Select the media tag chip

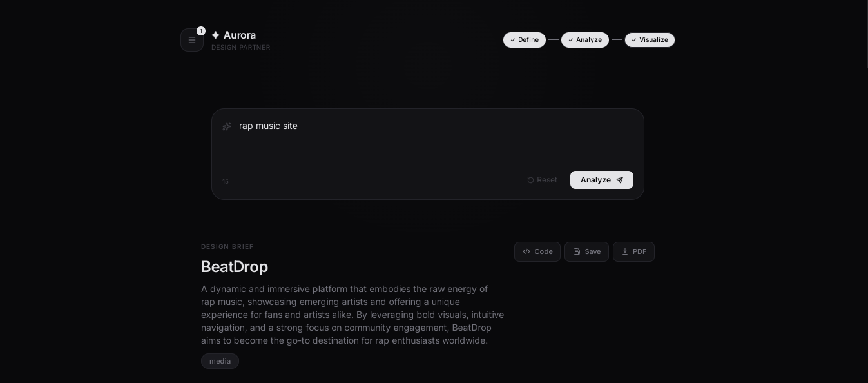pyautogui.click(x=220, y=361)
